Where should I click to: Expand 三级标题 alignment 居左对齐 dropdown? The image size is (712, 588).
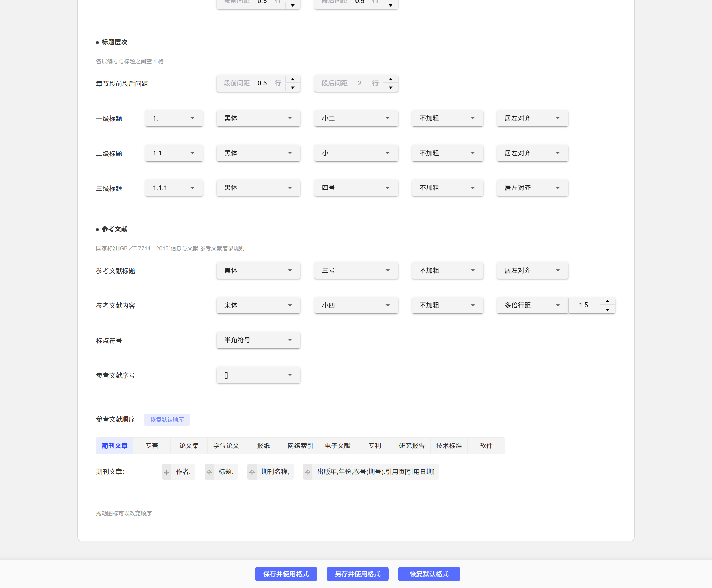pyautogui.click(x=532, y=188)
